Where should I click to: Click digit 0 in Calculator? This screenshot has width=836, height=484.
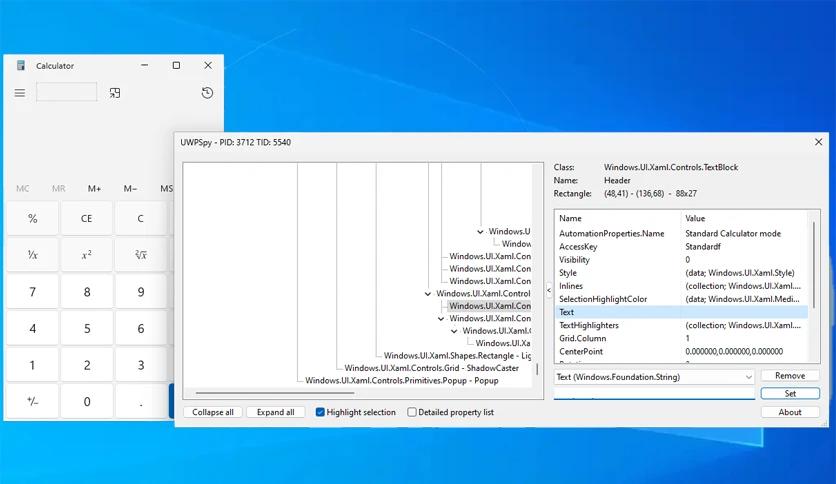pyautogui.click(x=86, y=402)
